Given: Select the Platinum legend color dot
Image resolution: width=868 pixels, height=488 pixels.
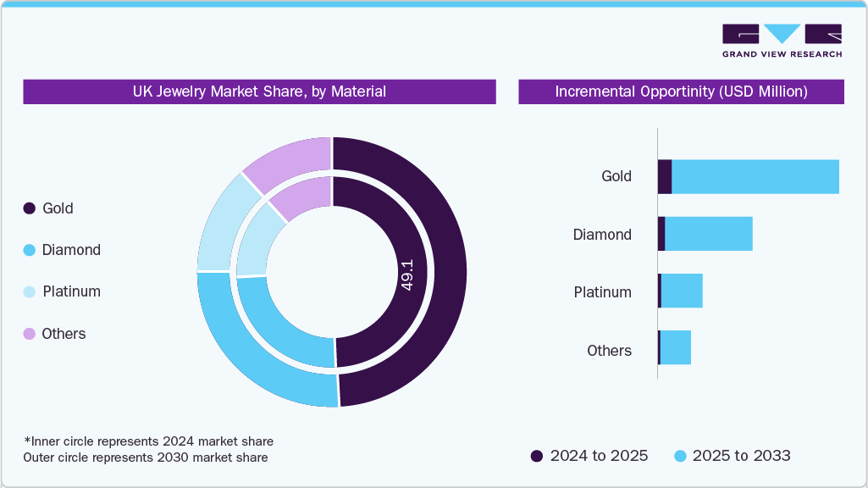Looking at the screenshot, I should [x=29, y=291].
